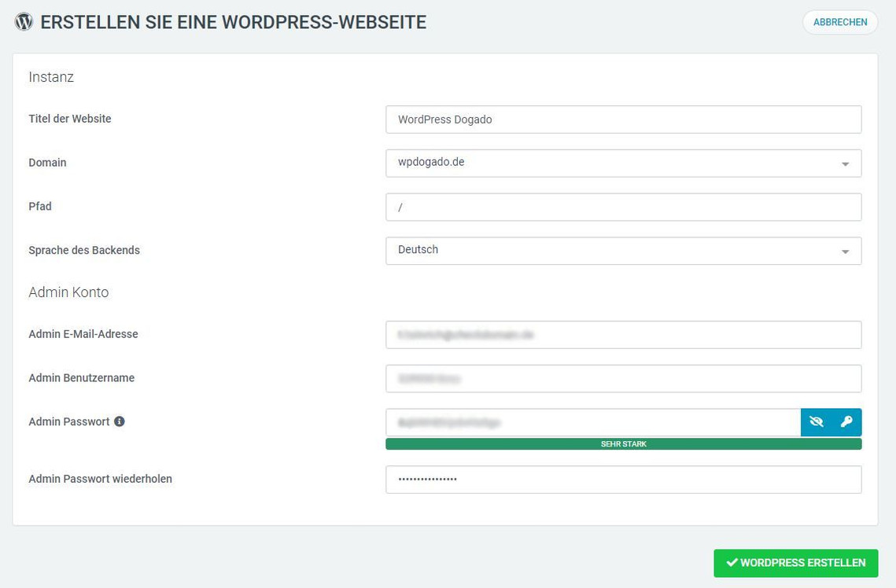Screen dimensions: 896x588
Task: Click the WordPress logo icon in header
Action: tap(24, 22)
